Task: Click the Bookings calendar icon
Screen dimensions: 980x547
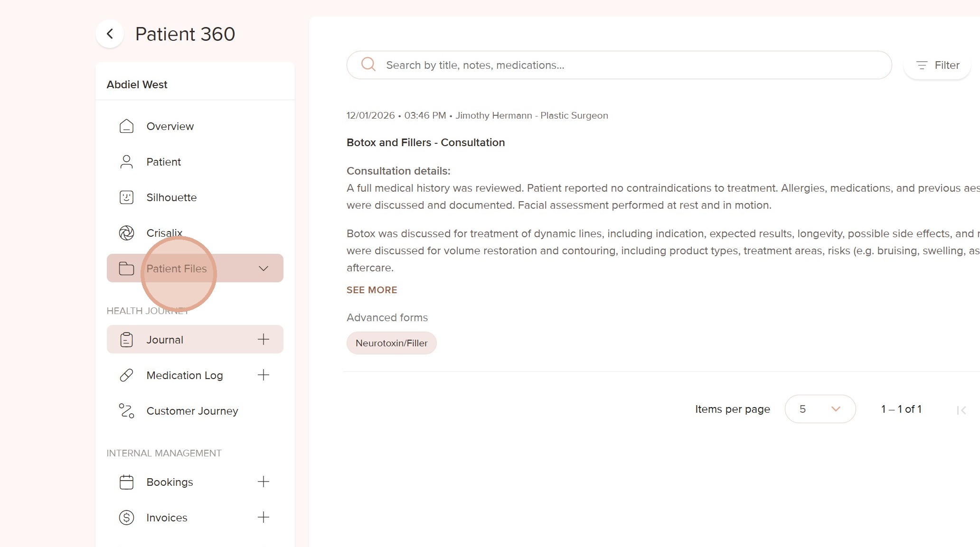Action: (126, 482)
